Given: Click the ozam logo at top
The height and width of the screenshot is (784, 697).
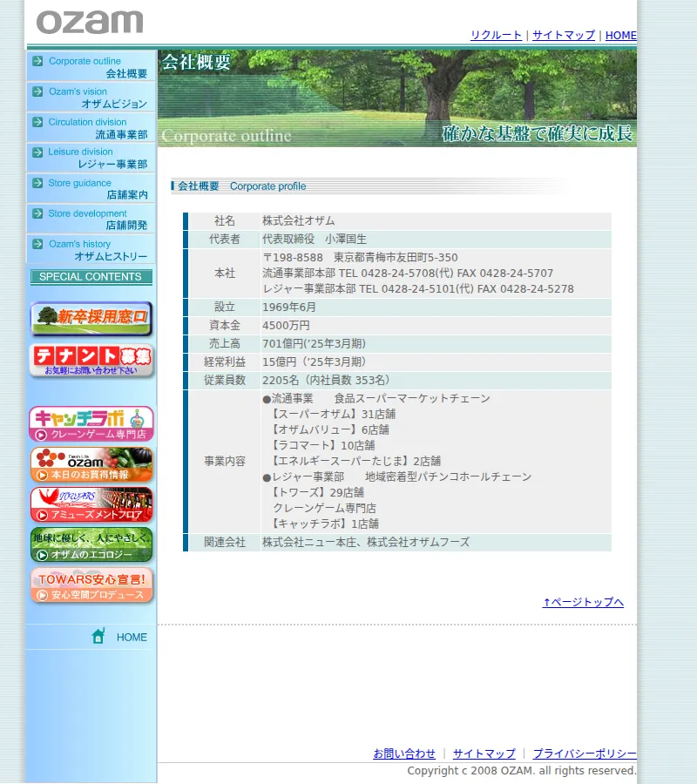Looking at the screenshot, I should tap(90, 22).
